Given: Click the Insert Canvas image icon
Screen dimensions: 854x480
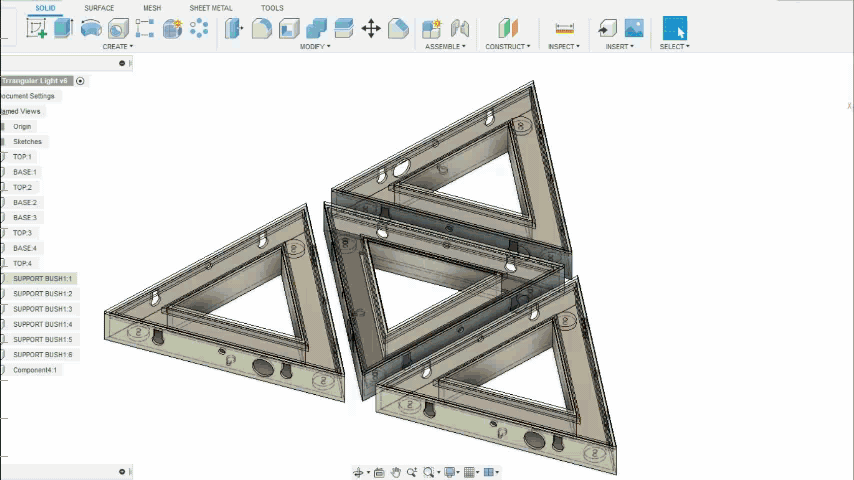Looking at the screenshot, I should pos(634,28).
